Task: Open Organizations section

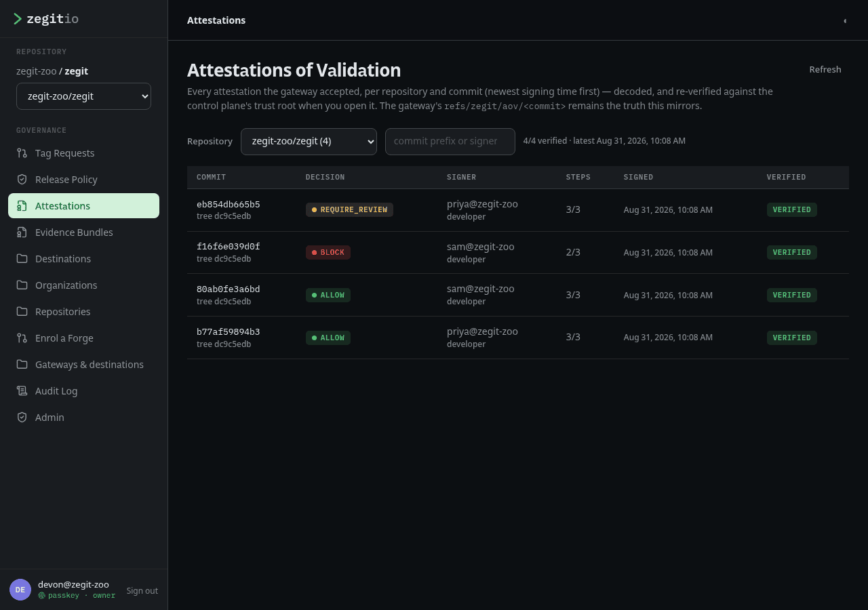Action: [83, 285]
